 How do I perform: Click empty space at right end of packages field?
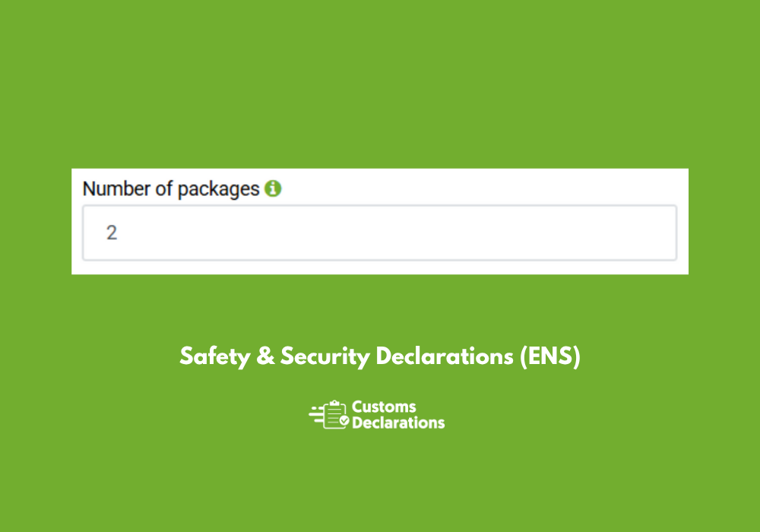pos(630,233)
